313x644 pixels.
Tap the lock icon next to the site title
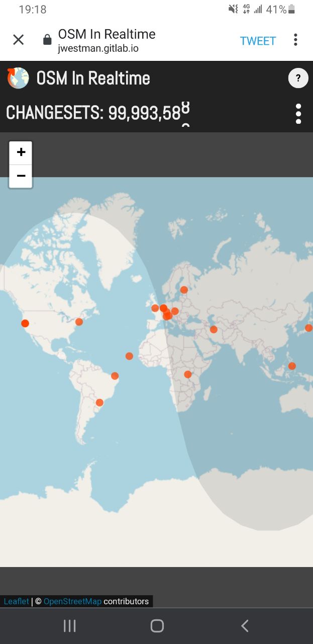[x=47, y=40]
